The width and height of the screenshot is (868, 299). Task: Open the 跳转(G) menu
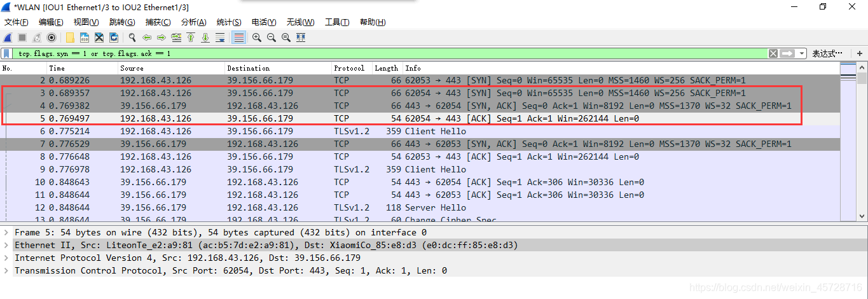tap(122, 22)
